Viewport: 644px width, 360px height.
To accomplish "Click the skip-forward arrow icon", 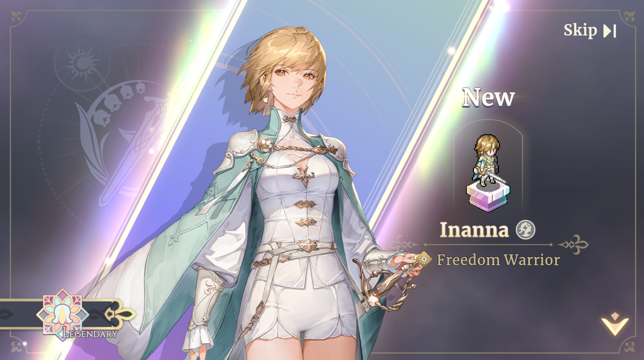I will [610, 31].
